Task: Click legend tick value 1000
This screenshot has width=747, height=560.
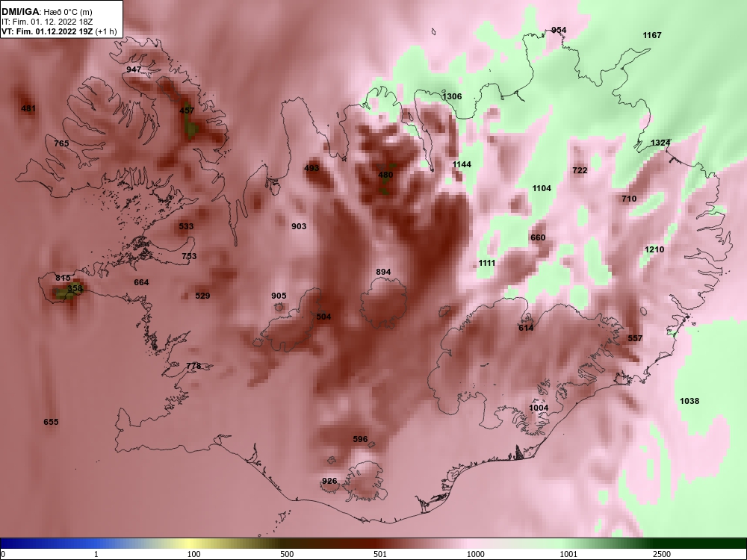Action: [475, 554]
